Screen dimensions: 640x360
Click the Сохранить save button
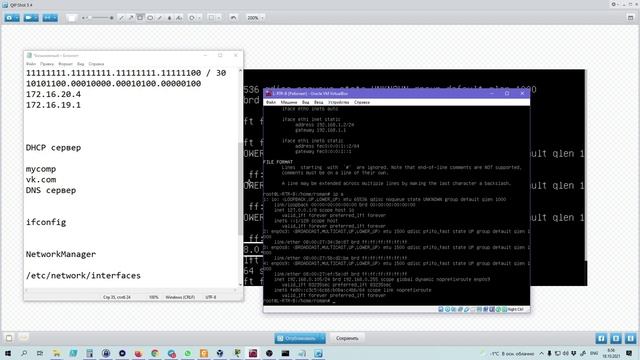point(347,338)
